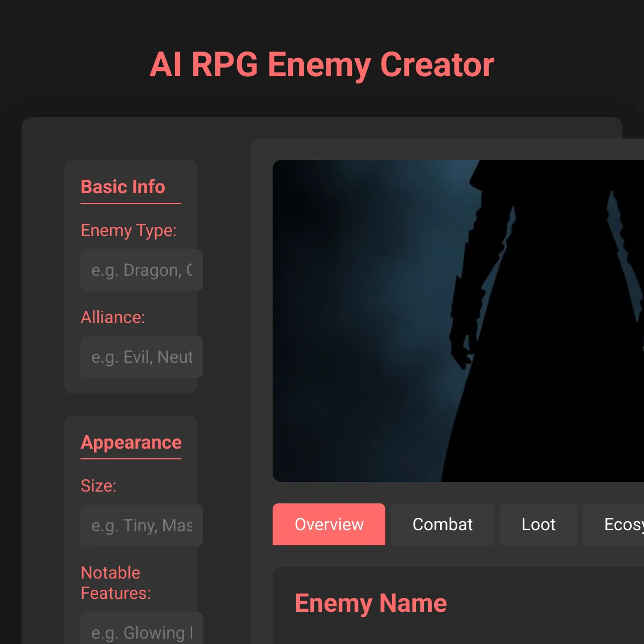The width and height of the screenshot is (644, 644).
Task: Click the silhouette's clawed hand in preview
Action: pyautogui.click(x=463, y=350)
